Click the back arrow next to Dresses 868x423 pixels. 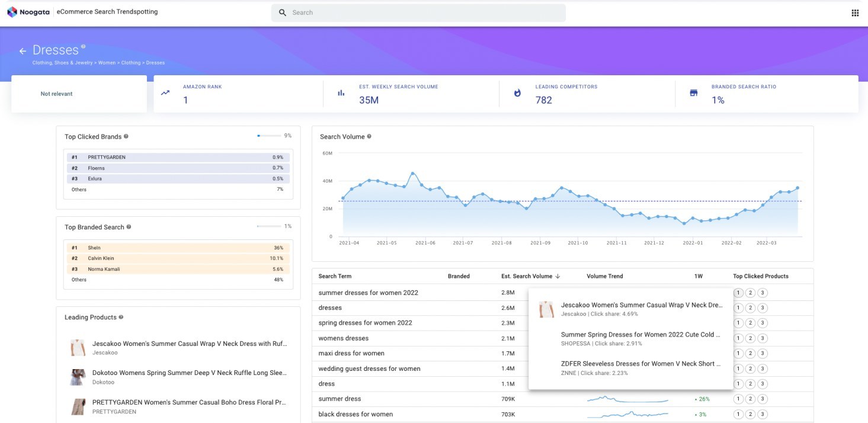pos(23,51)
